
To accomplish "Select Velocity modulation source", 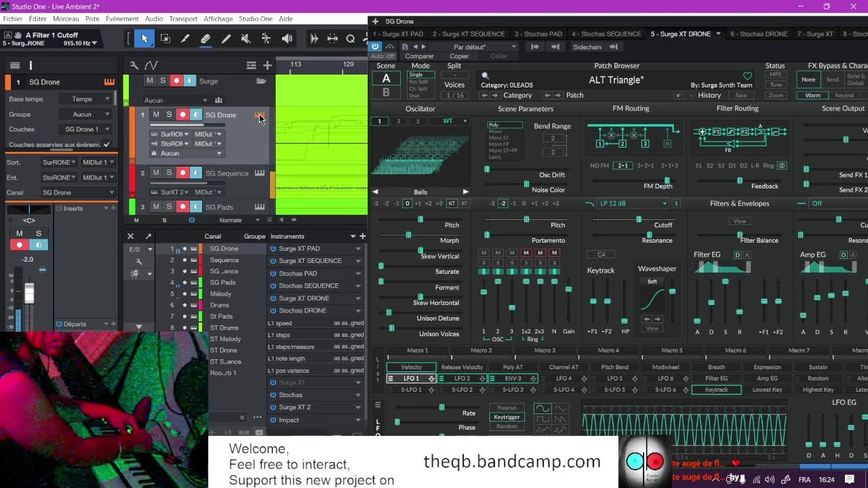I will tap(411, 367).
